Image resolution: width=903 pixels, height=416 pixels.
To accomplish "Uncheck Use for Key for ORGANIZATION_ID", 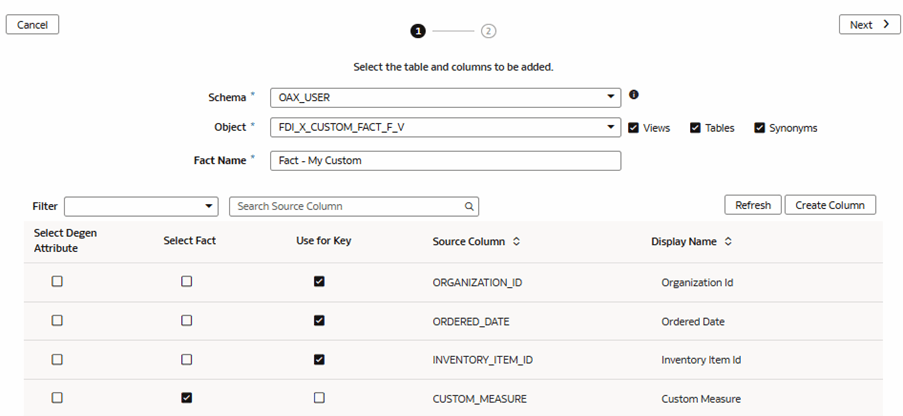I will pyautogui.click(x=319, y=282).
